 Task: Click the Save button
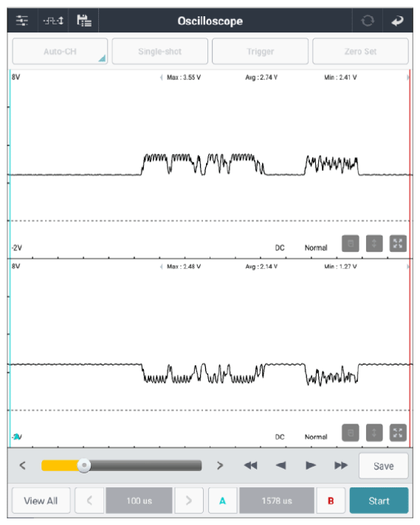(384, 466)
